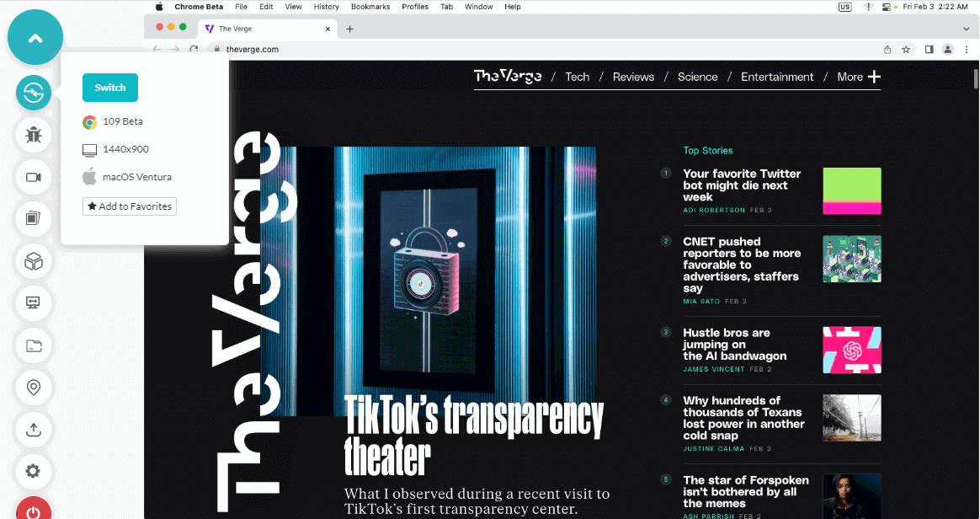980x519 pixels.
Task: Click the Add to Favorites button
Action: click(x=130, y=206)
